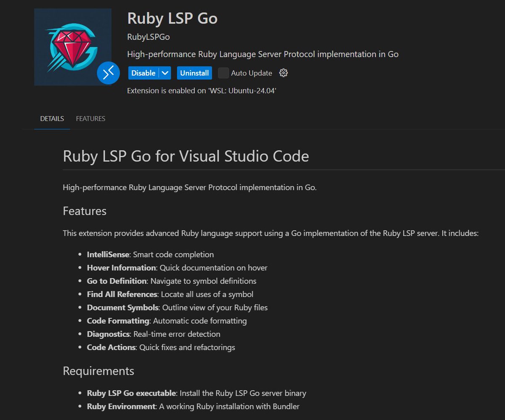Click the 'Ruby LSP Go for Visual Studio Code' heading
Image resolution: width=505 pixels, height=420 pixels.
(186, 156)
